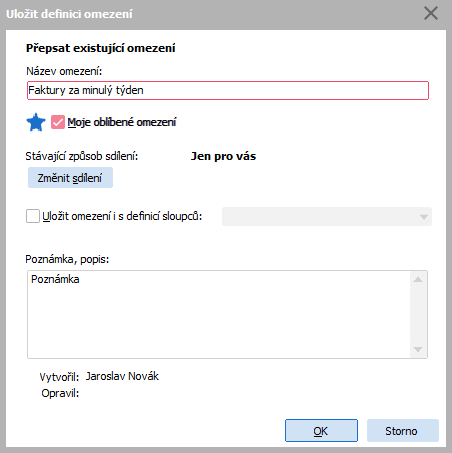Click the column definition dropdown arrow
The image size is (452, 453).
[x=424, y=217]
